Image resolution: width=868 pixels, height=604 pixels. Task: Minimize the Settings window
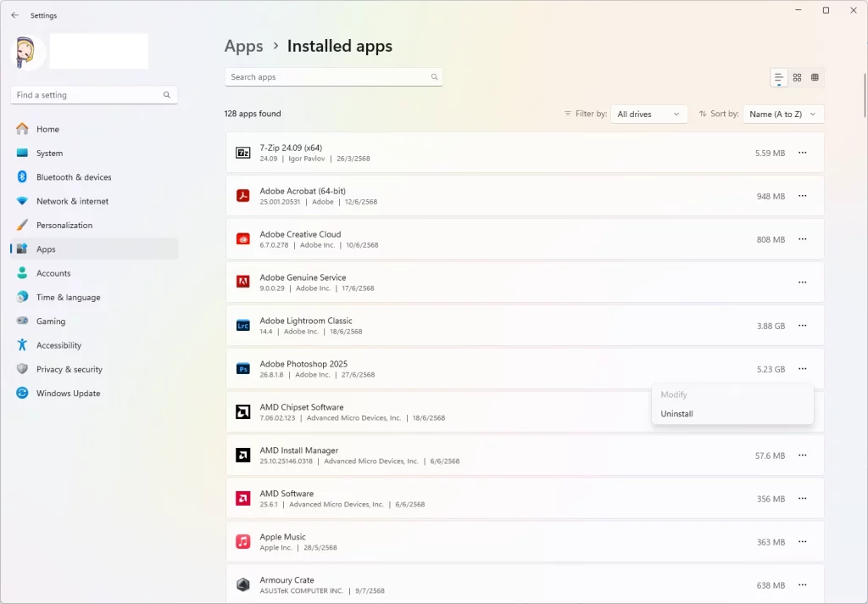pos(798,10)
